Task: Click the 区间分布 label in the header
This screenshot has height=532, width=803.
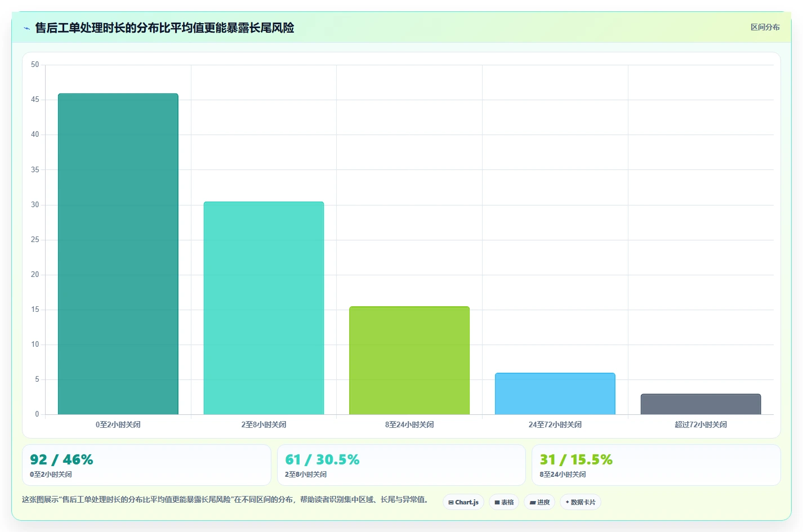Action: pos(765,27)
